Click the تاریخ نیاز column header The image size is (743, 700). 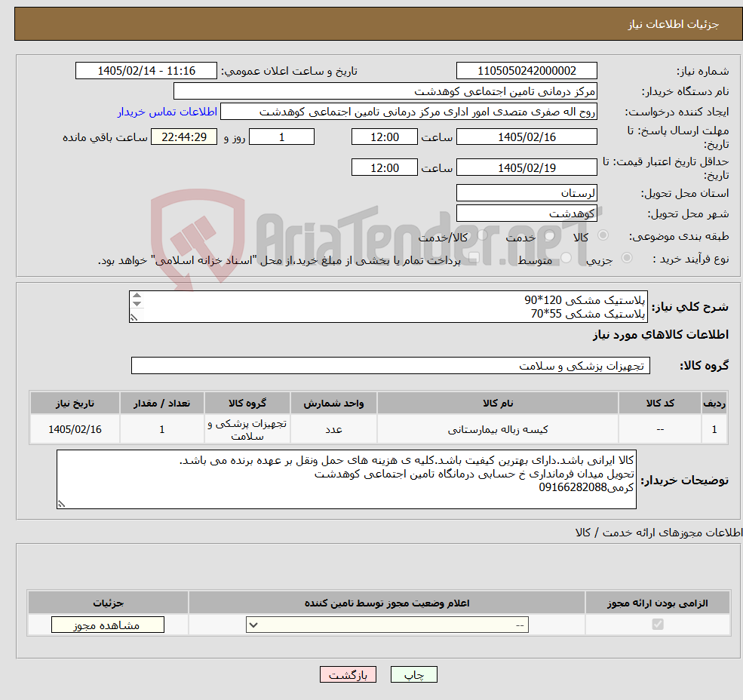75,404
